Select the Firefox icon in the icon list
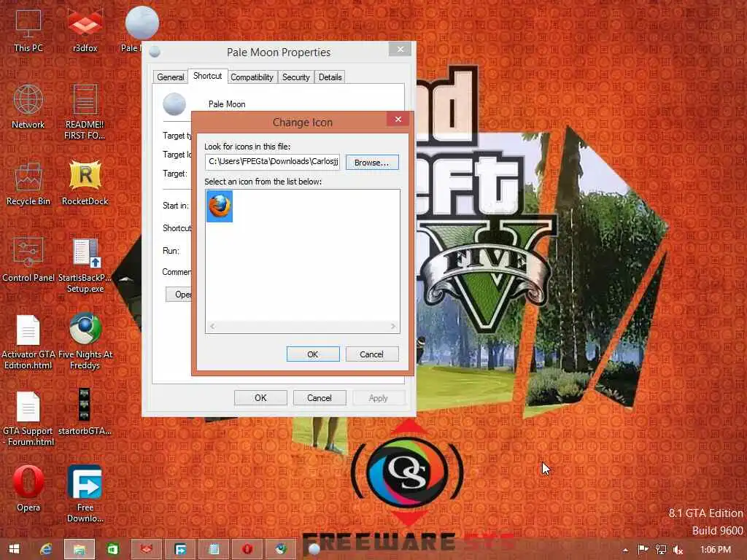Screen dimensions: 747x560 (x=219, y=206)
